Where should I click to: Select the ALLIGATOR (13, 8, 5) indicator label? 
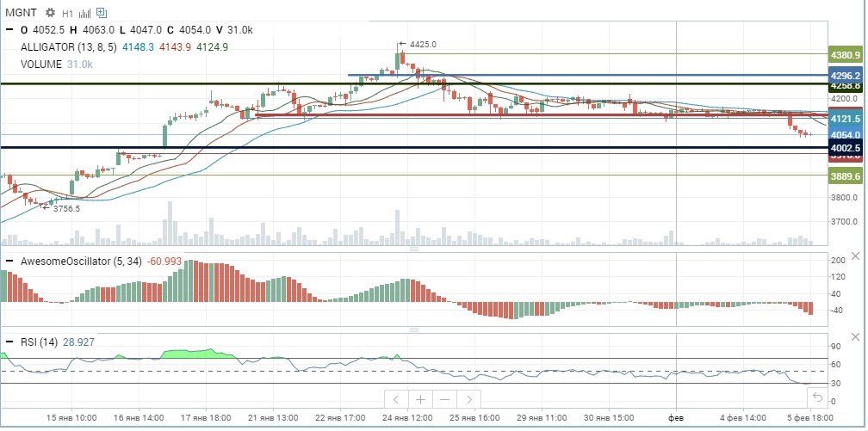69,47
